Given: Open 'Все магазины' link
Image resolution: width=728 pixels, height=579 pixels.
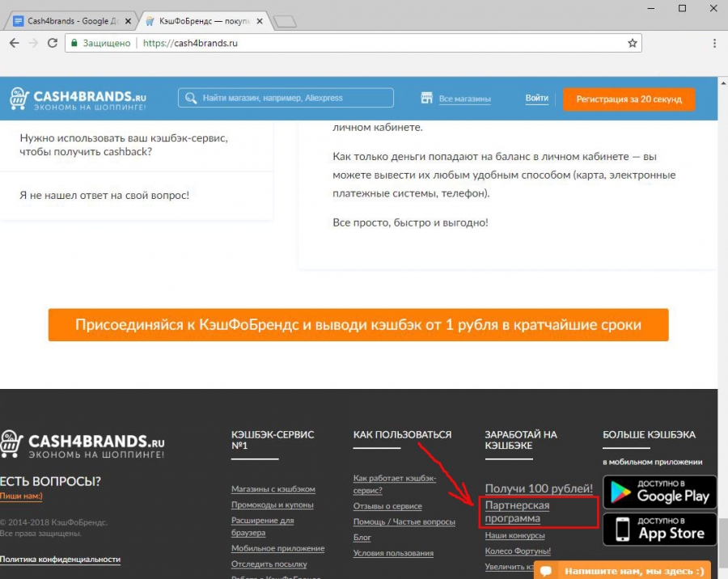Looking at the screenshot, I should tap(465, 99).
